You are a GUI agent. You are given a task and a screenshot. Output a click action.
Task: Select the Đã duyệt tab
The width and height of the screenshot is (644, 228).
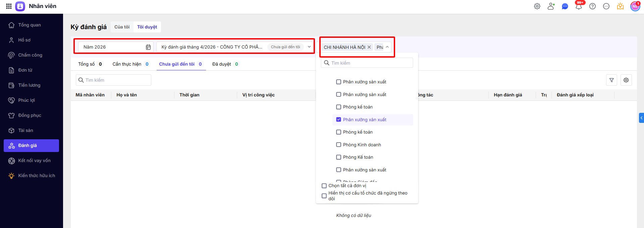click(222, 64)
